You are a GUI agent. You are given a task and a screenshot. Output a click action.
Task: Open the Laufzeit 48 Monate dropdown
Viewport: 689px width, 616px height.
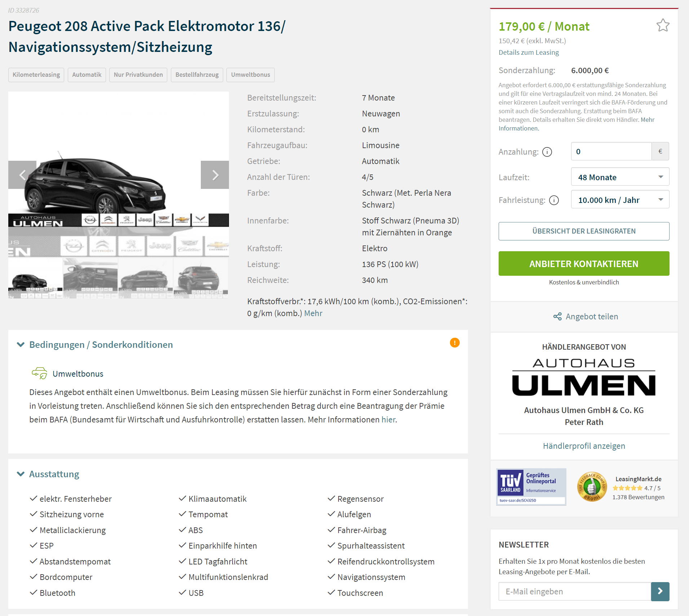(620, 177)
